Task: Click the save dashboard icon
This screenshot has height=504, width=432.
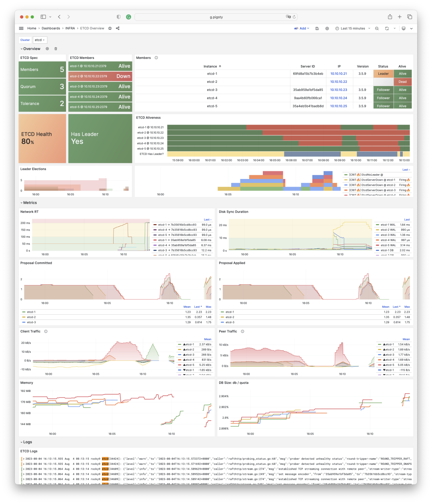Action: click(x=317, y=28)
